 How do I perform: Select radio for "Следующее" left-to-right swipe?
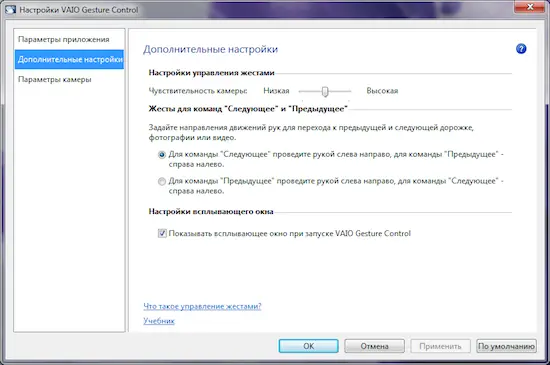(162, 155)
